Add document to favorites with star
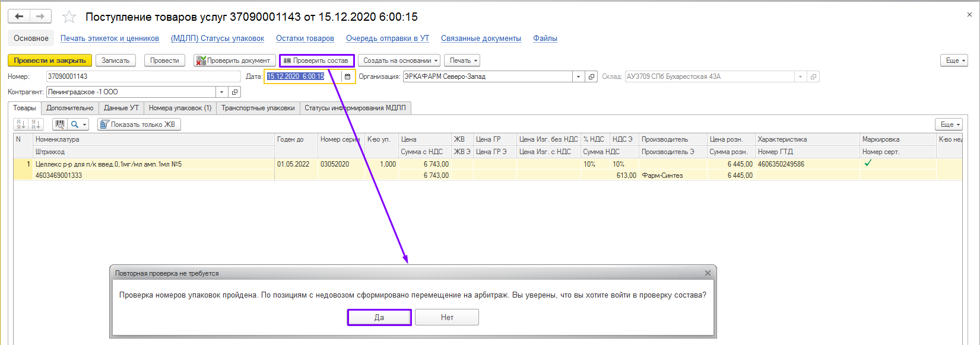 click(x=69, y=17)
